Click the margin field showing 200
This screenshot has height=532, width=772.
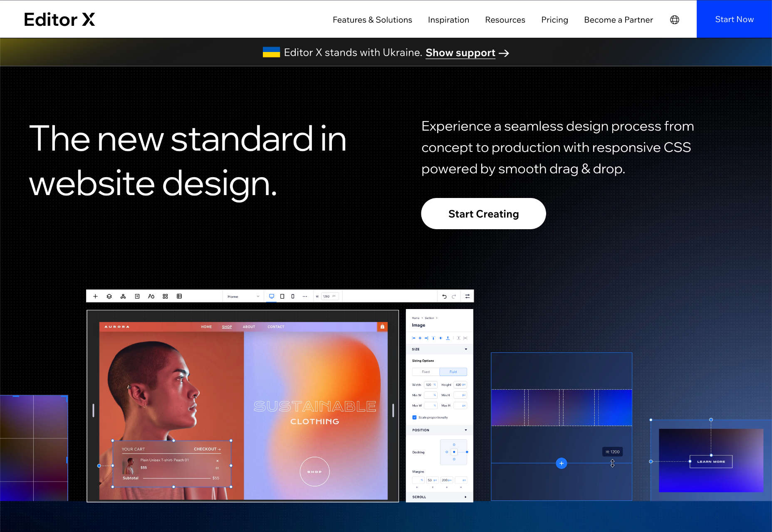446,480
